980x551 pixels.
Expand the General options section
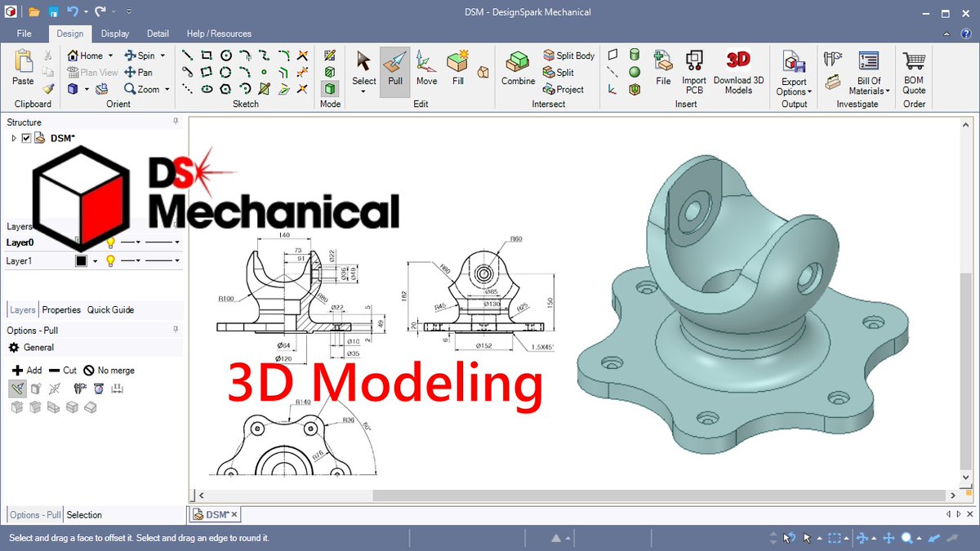coord(32,348)
